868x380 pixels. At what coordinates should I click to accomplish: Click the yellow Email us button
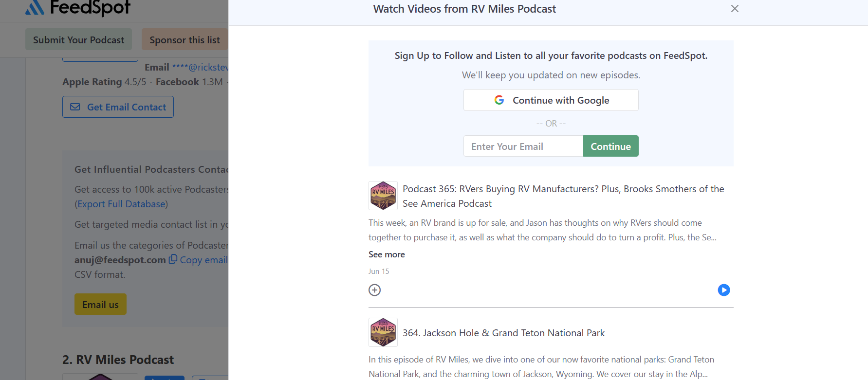100,304
